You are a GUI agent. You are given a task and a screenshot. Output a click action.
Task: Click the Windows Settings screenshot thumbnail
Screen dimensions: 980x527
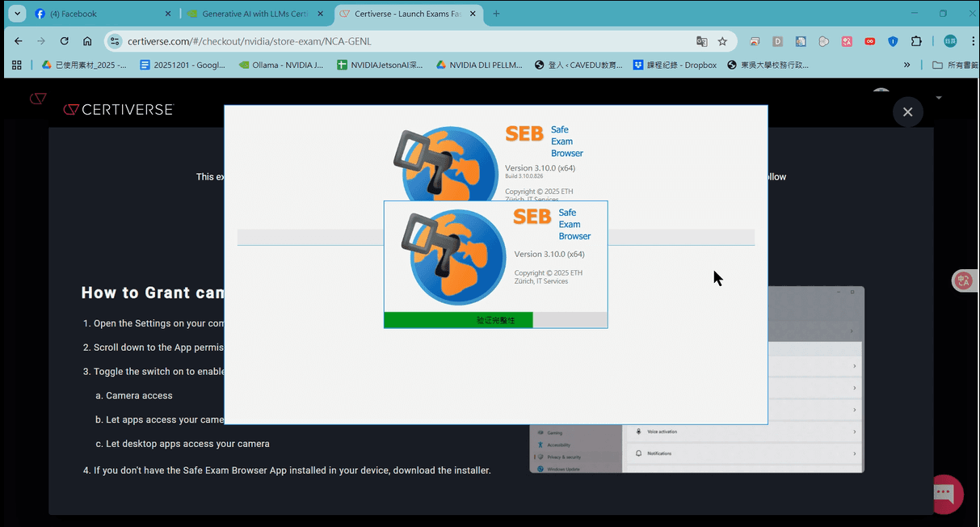tap(696, 379)
